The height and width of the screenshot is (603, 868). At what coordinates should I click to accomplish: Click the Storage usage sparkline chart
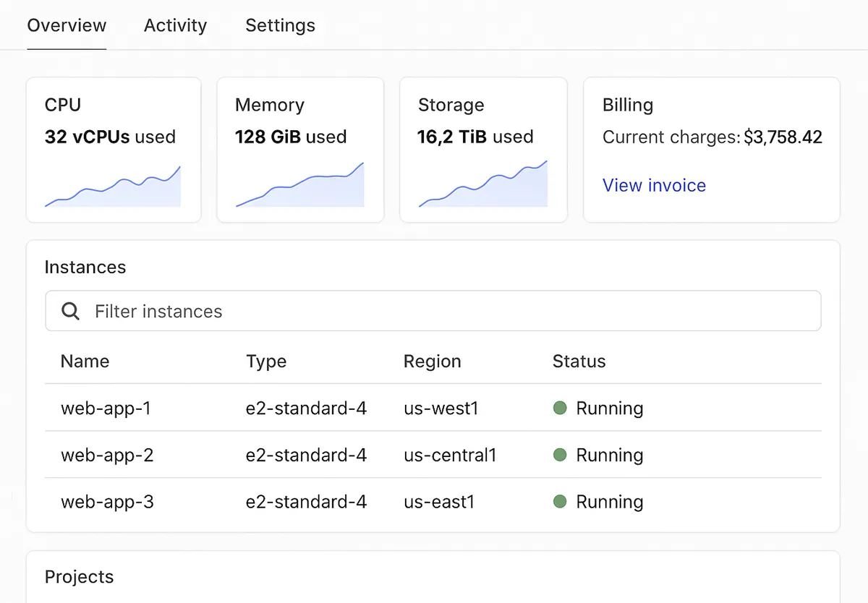[482, 187]
